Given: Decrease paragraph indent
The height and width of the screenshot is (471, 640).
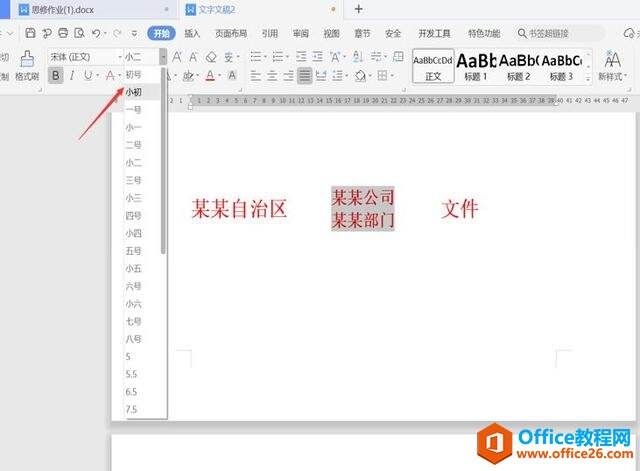Looking at the screenshot, I should point(301,56).
